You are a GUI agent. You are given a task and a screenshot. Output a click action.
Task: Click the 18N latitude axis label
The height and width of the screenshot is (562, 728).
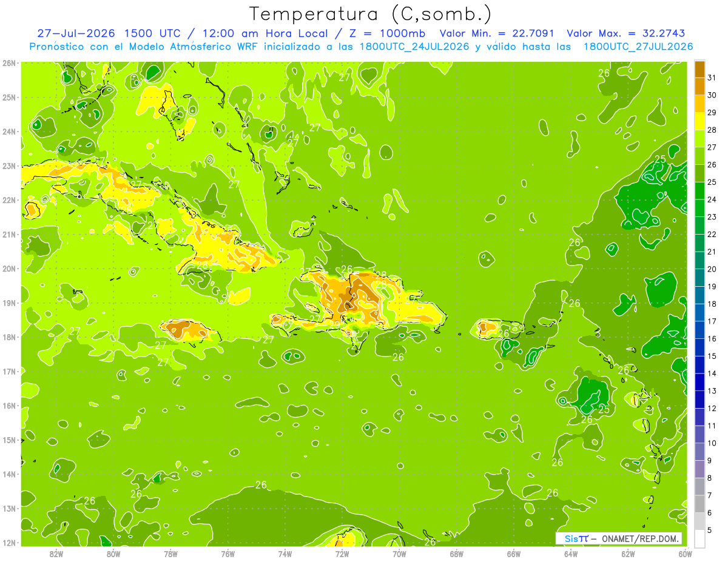(8, 337)
